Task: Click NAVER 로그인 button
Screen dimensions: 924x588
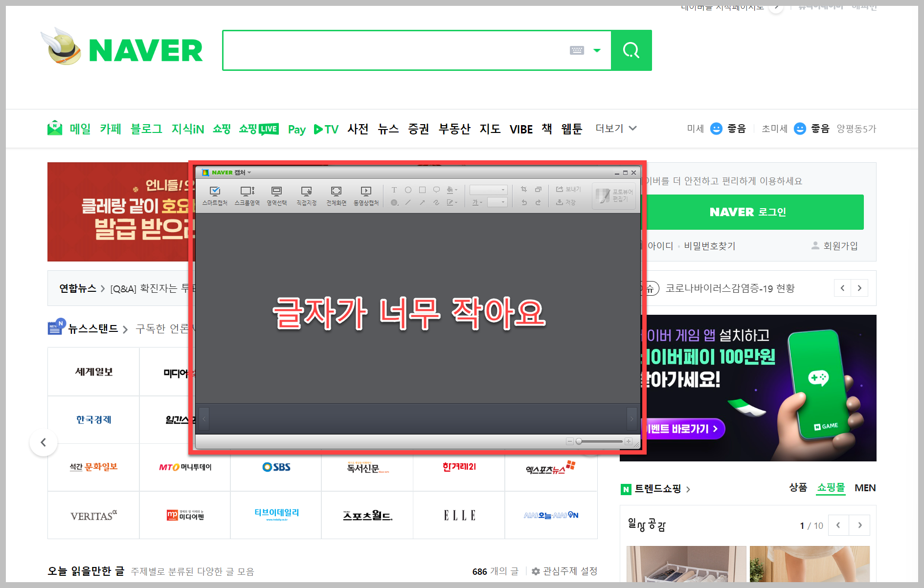Action: (753, 212)
